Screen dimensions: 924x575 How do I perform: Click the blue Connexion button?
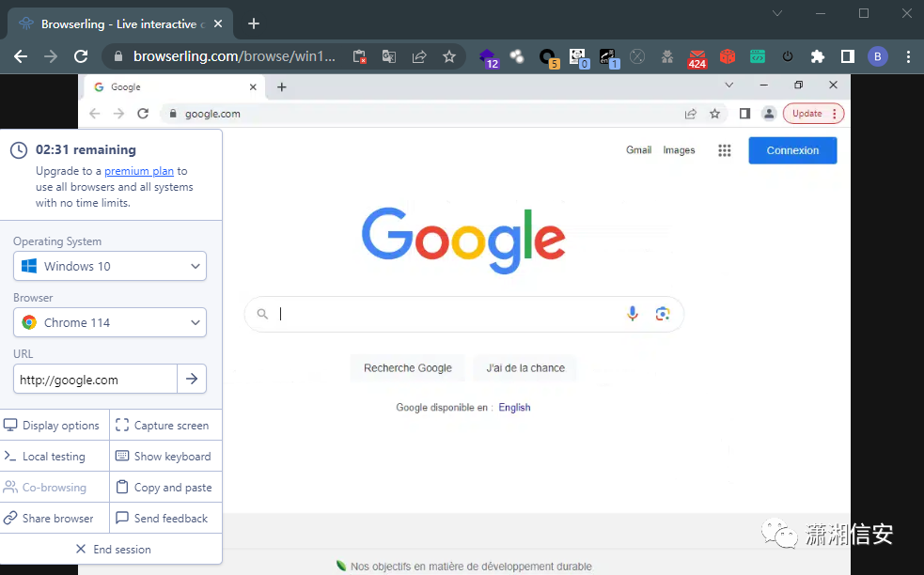[792, 150]
